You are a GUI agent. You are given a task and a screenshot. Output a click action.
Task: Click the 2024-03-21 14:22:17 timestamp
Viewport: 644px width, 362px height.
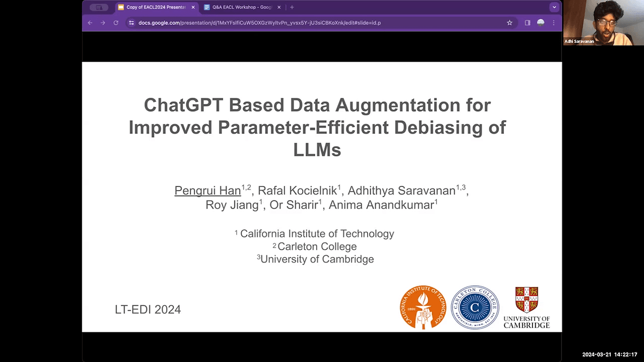(x=611, y=354)
